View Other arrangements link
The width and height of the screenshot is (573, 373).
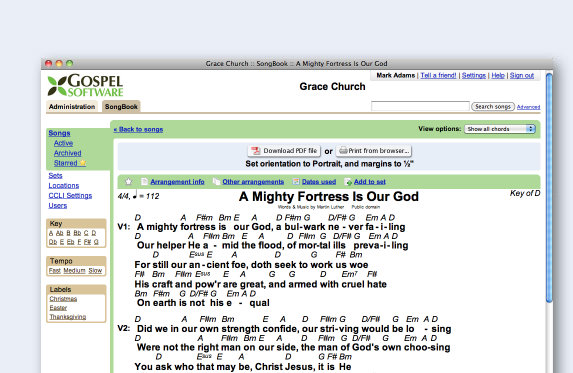pyautogui.click(x=253, y=182)
